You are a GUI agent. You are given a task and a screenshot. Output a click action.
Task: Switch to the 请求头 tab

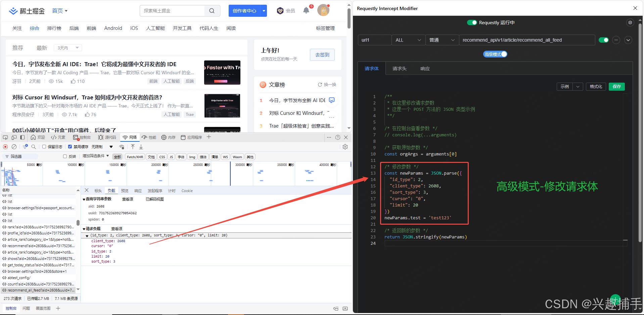pyautogui.click(x=399, y=68)
